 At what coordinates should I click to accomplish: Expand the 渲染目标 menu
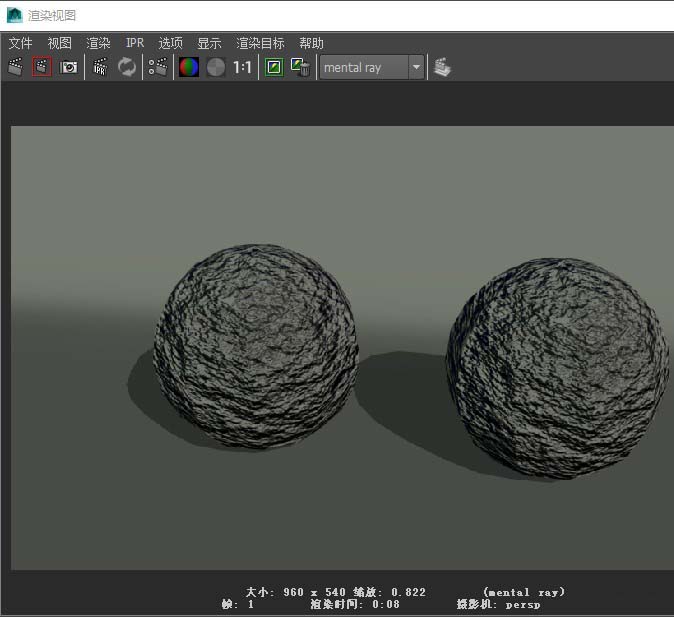pyautogui.click(x=260, y=43)
